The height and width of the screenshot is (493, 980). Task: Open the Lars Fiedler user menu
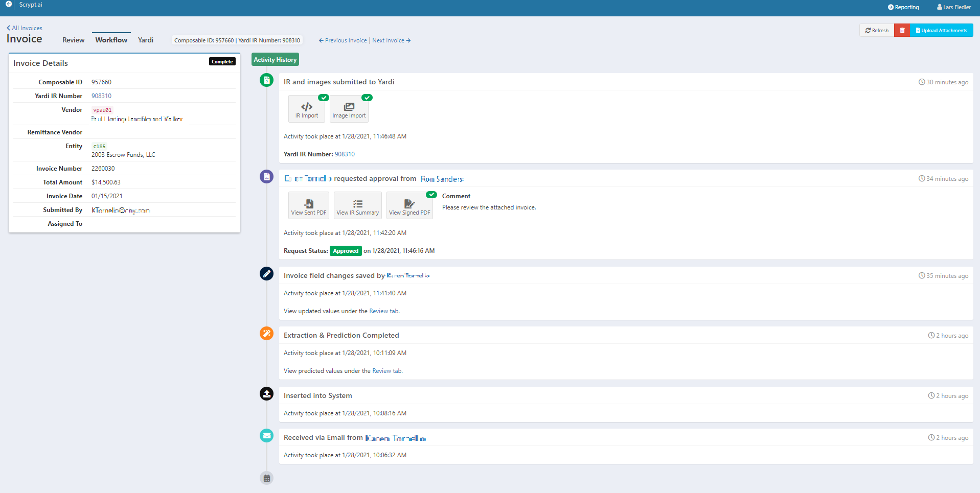point(953,7)
